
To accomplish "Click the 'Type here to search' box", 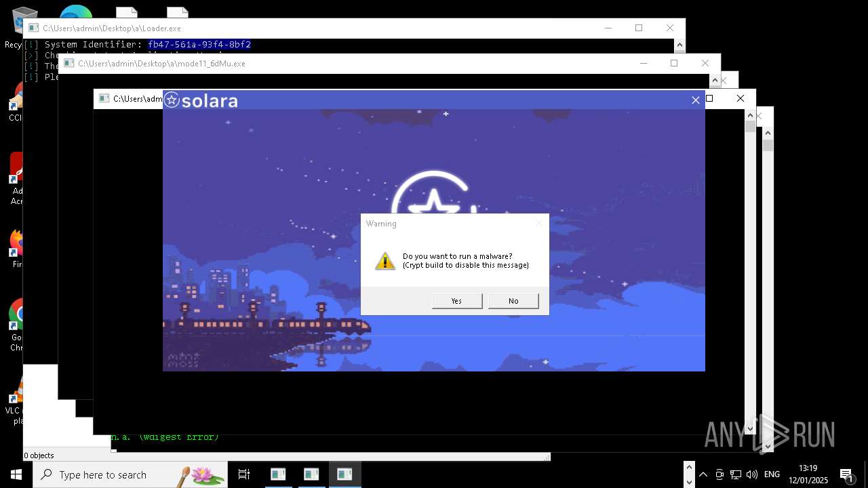I will 130,474.
